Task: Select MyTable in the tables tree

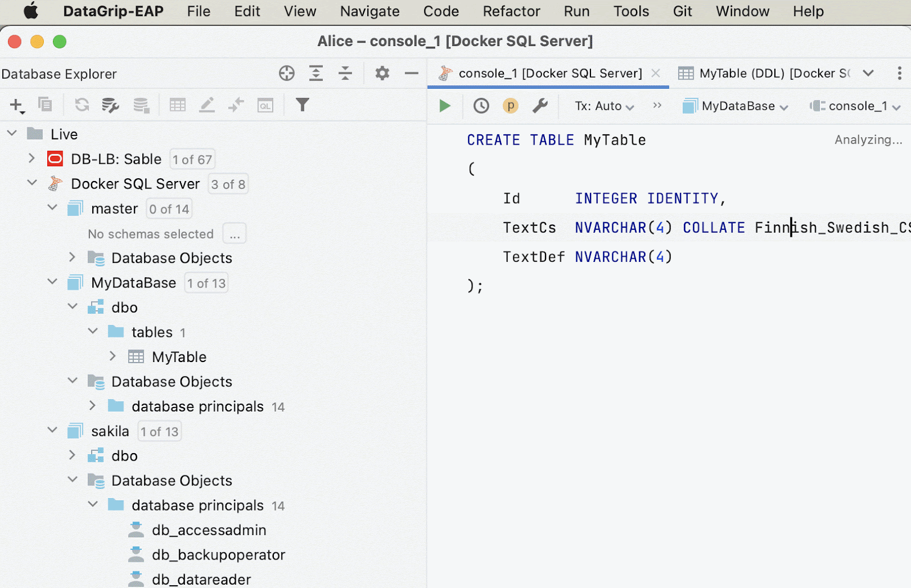Action: [179, 357]
